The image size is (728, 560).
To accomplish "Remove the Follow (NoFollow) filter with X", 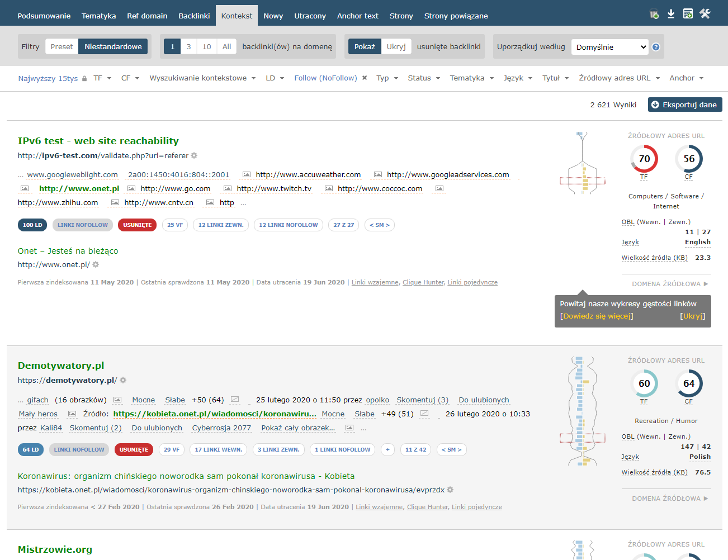I will point(365,78).
